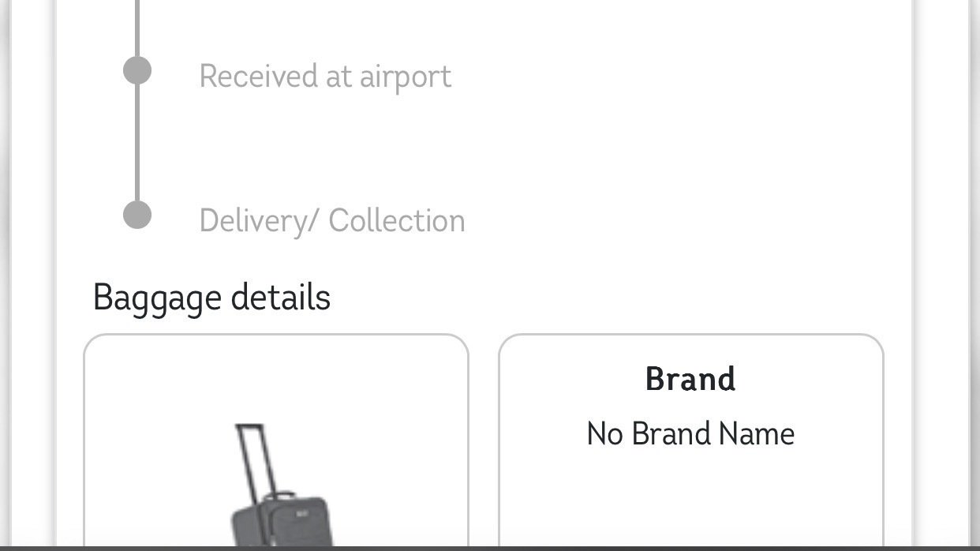The image size is (980, 551).
Task: Click the word details in the section heading
Action: tap(280, 298)
